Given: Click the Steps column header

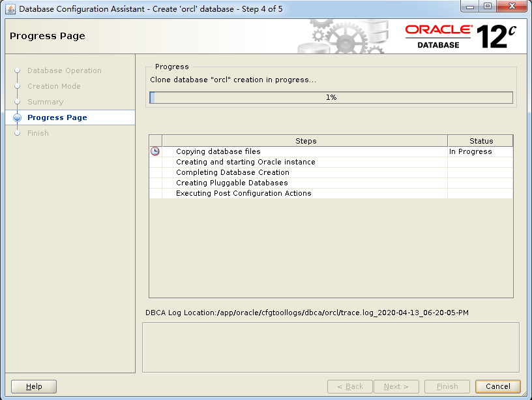Looking at the screenshot, I should 305,141.
